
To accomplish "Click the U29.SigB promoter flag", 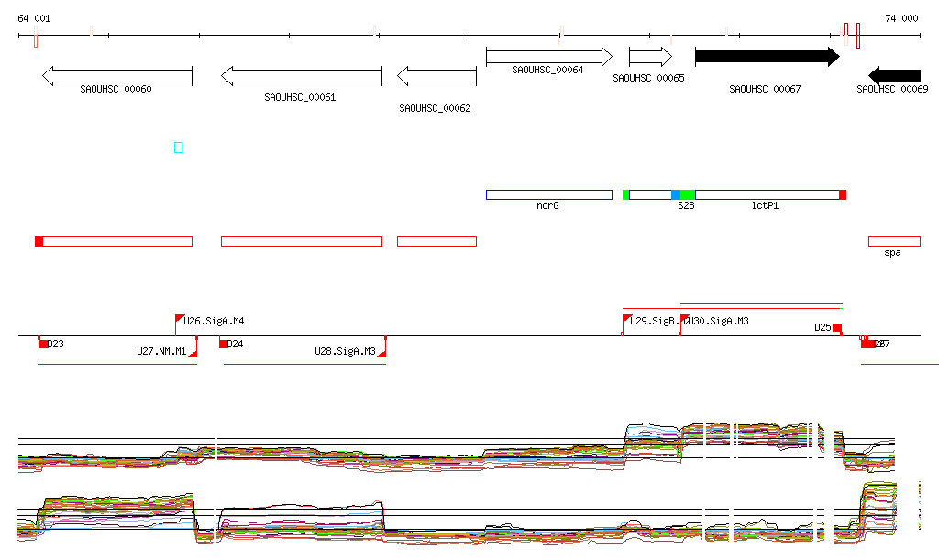I will [627, 319].
